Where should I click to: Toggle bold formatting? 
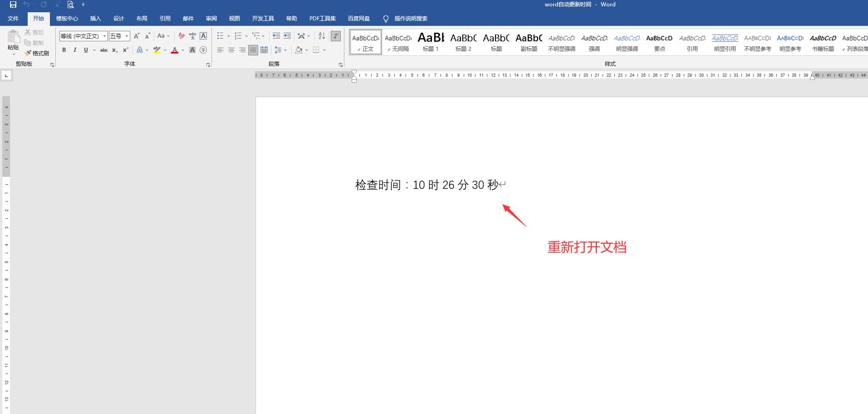pyautogui.click(x=64, y=50)
